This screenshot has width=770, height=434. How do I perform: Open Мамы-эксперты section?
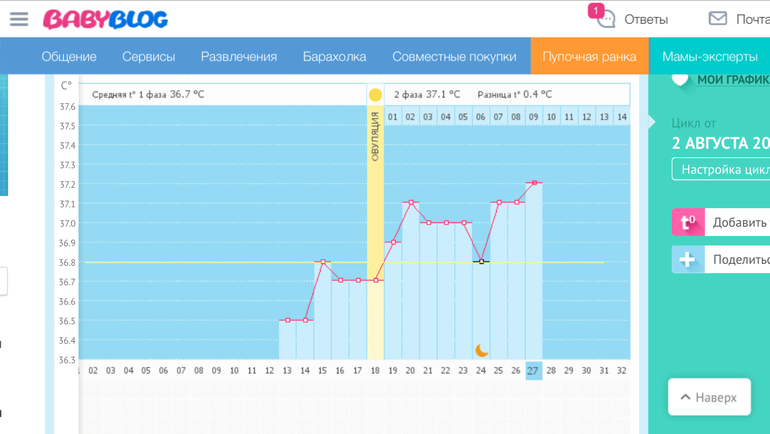tap(709, 56)
